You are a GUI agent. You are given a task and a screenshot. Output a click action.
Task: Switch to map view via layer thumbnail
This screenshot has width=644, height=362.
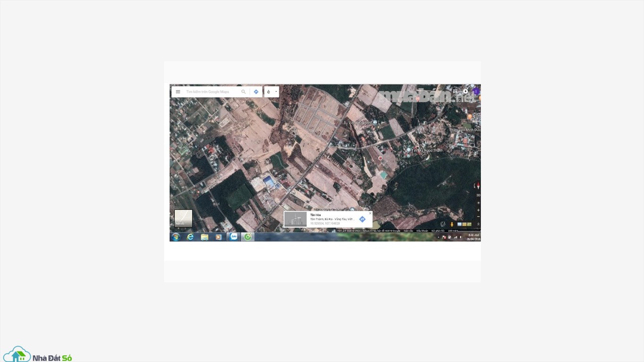pos(183,218)
